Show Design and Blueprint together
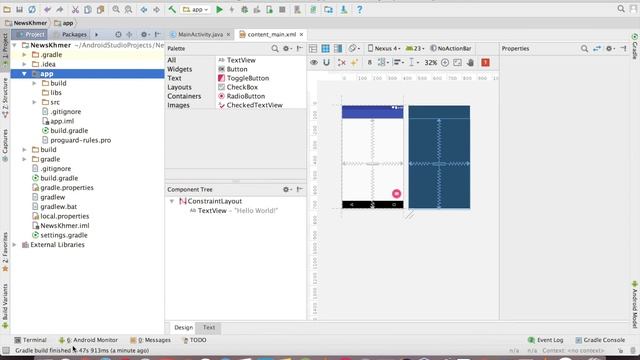 (x=338, y=49)
